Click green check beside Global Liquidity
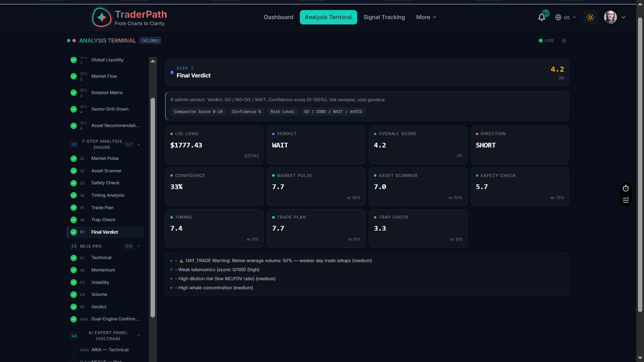The height and width of the screenshot is (362, 644). [74, 60]
